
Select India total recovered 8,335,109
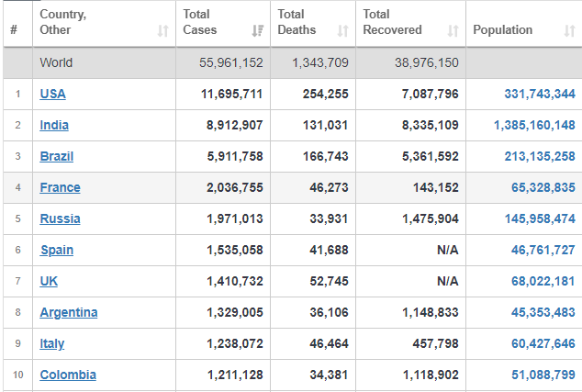(x=431, y=125)
